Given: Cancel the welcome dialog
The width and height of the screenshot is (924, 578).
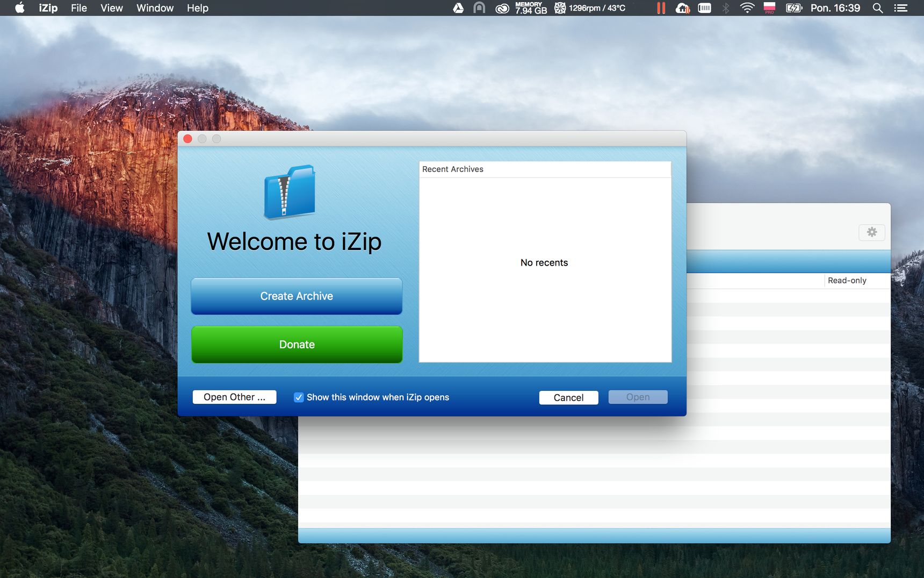Looking at the screenshot, I should click(568, 397).
